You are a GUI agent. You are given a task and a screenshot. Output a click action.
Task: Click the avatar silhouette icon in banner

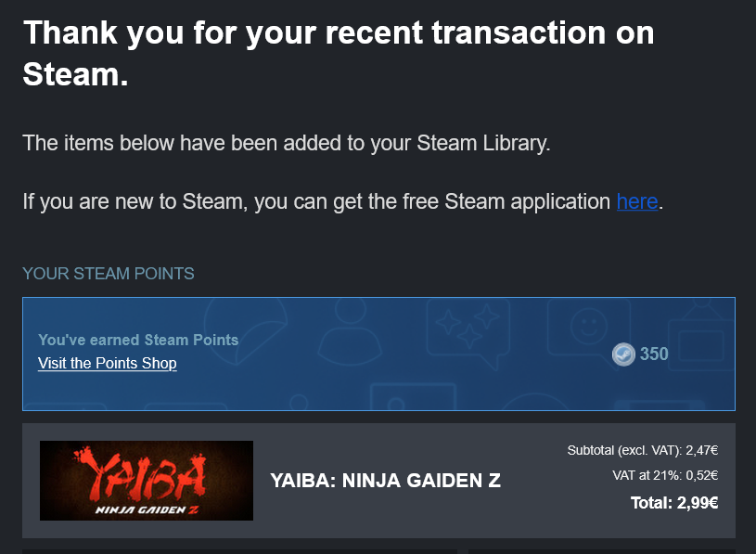coord(350,332)
